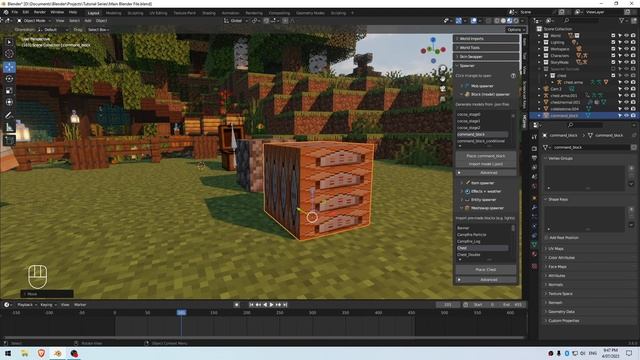Uncheck the Workspace collection checkbox

[613, 49]
